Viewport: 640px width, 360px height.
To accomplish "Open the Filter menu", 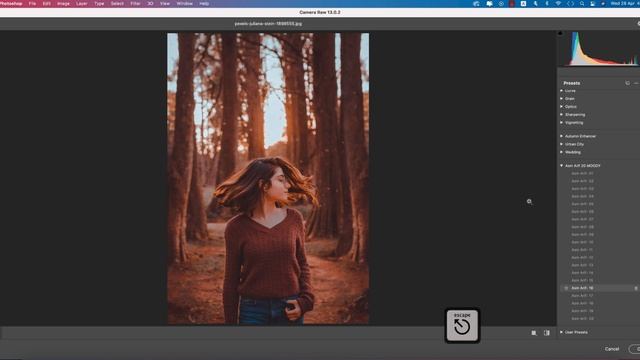I will click(x=136, y=4).
